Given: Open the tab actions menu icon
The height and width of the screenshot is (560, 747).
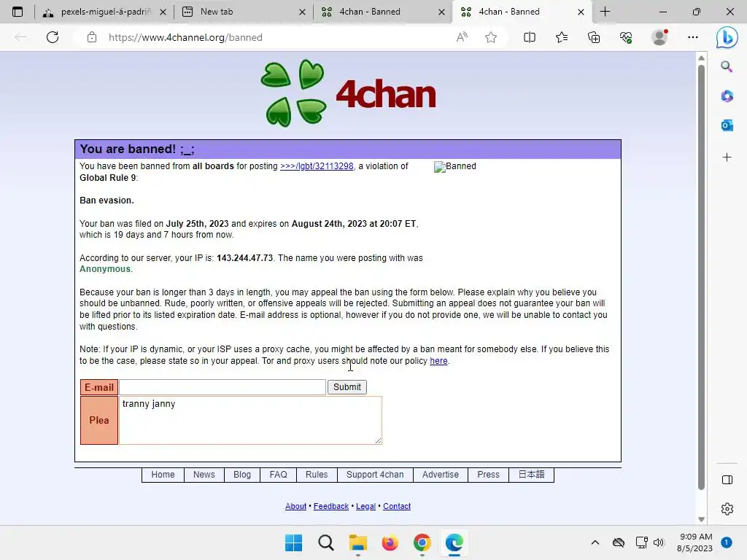Looking at the screenshot, I should click(x=18, y=12).
